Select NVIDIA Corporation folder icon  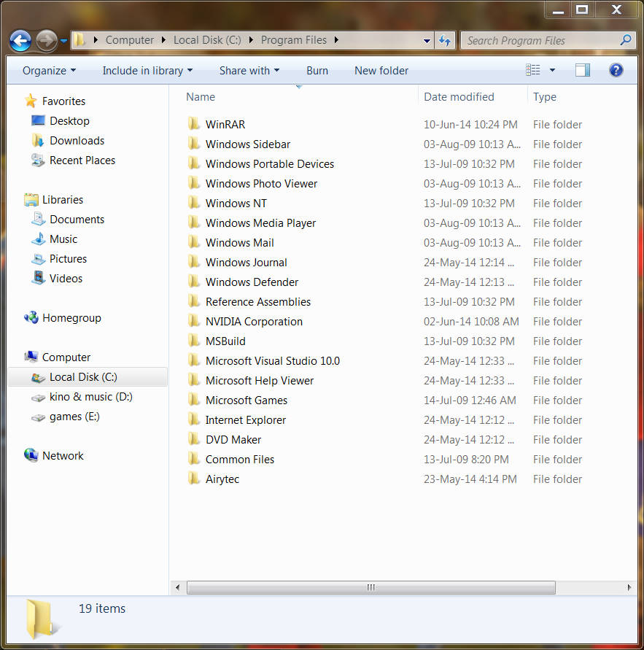point(193,321)
